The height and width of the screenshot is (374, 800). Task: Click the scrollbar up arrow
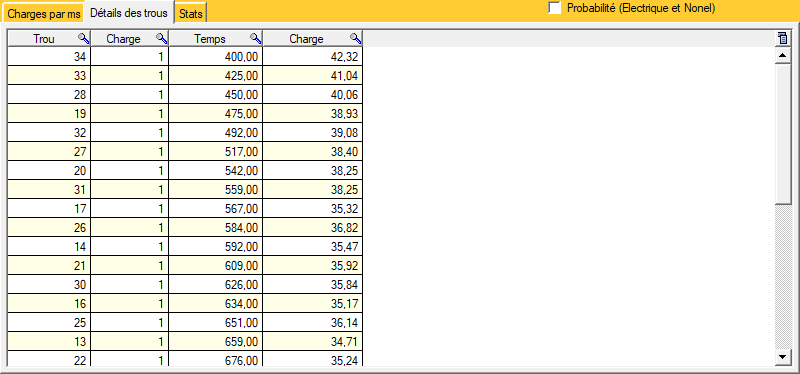782,55
